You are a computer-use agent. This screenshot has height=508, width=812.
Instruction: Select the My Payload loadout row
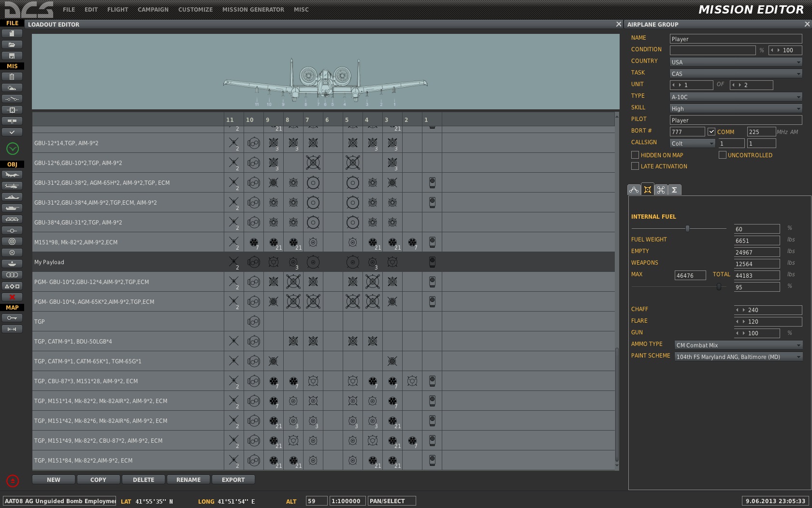[x=323, y=262]
